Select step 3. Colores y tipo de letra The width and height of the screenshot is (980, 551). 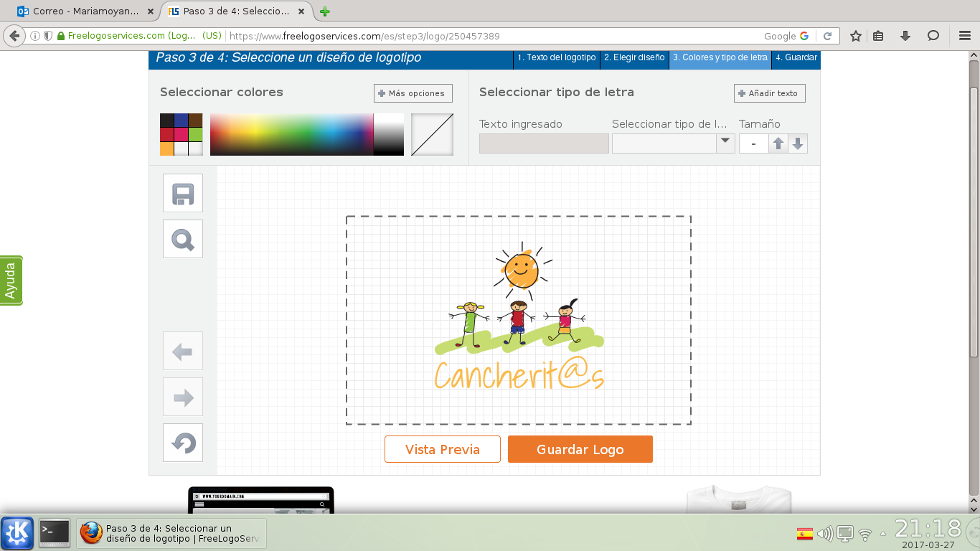pyautogui.click(x=720, y=57)
